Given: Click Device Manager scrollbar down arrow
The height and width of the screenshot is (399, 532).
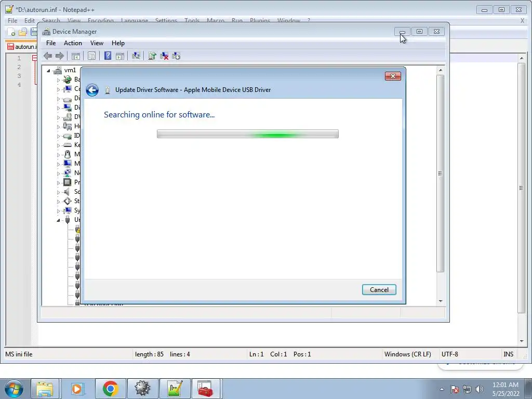Looking at the screenshot, I should tap(441, 301).
